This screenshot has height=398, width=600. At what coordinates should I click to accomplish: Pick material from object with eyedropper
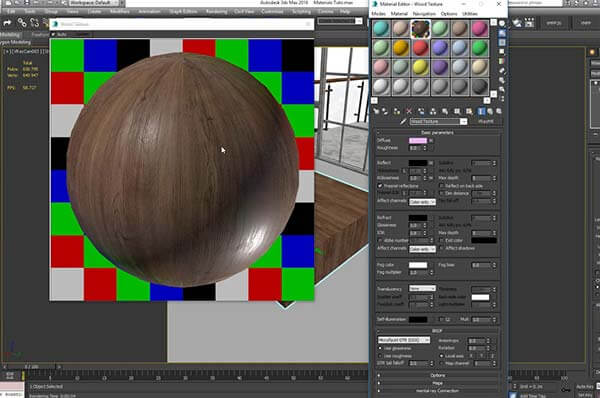tap(403, 122)
